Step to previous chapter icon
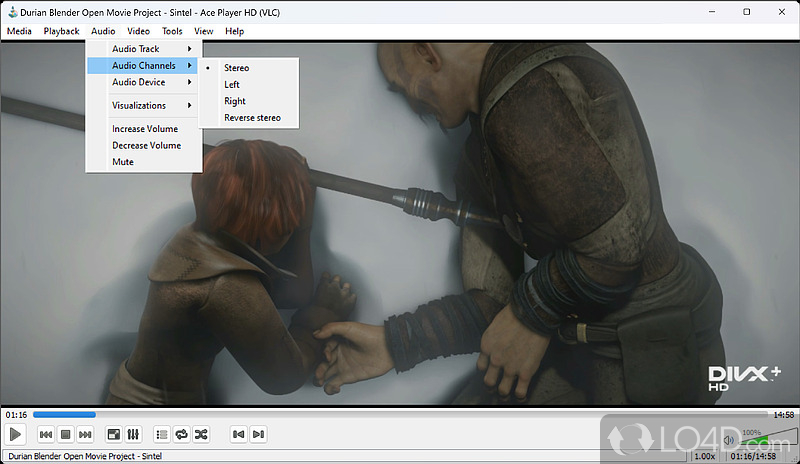Viewport: 800px width, 464px height. click(x=238, y=434)
